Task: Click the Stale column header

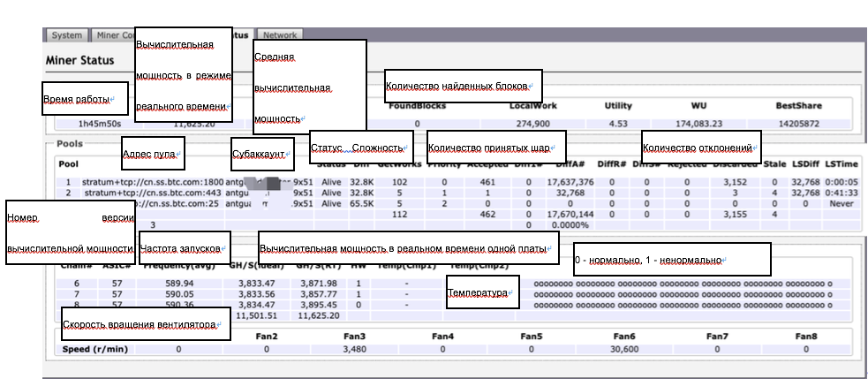Action: pyautogui.click(x=774, y=164)
